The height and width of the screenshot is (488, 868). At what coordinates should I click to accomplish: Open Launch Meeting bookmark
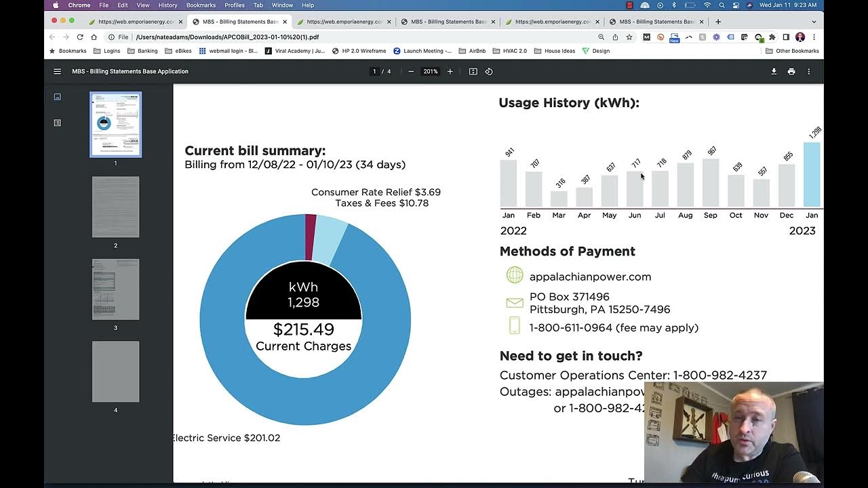[422, 51]
